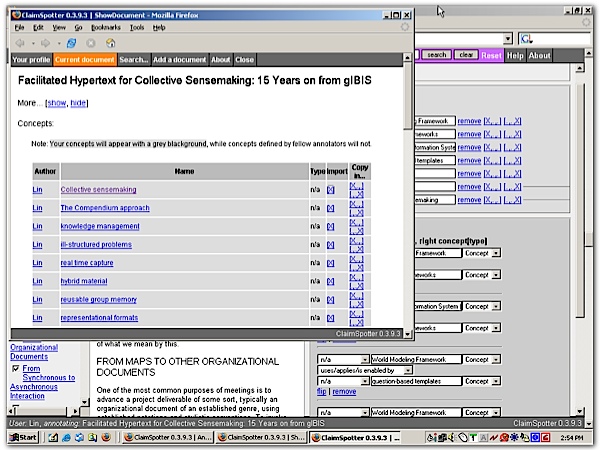Viewport: 600px width, 450px height.
Task: Click the Google search box in background window
Action: (x=554, y=39)
